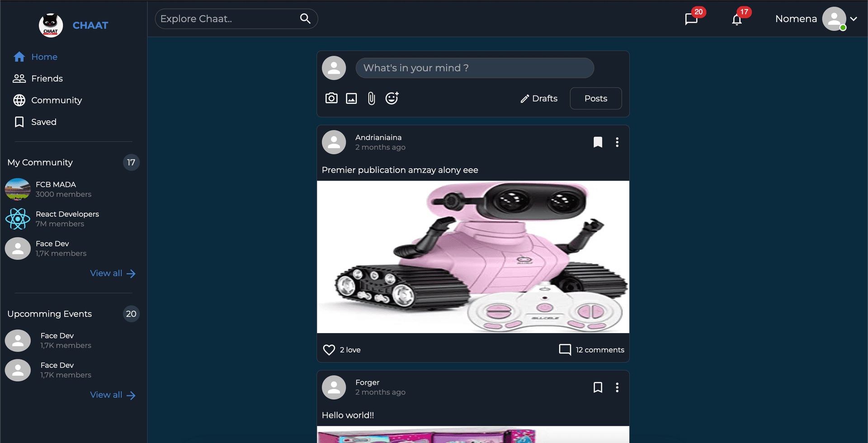The height and width of the screenshot is (443, 868).
Task: Open the Community page
Action: tap(47, 100)
